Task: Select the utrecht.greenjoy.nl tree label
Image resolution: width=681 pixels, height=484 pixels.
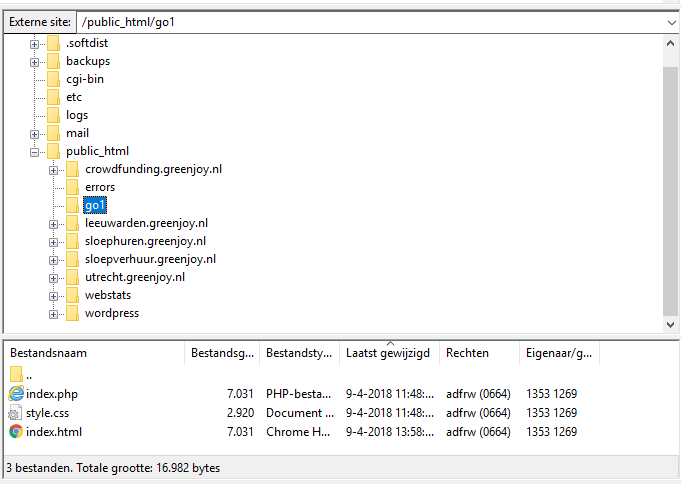Action: (135, 277)
